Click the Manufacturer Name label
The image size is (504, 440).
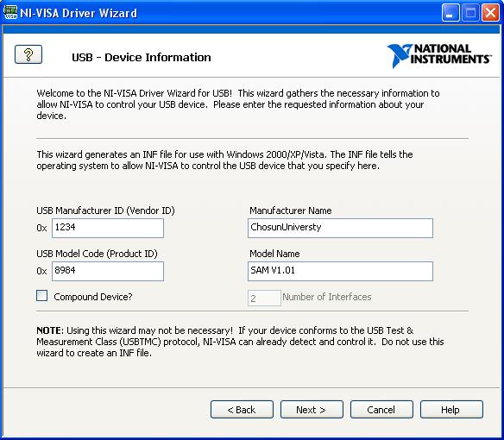tap(290, 211)
